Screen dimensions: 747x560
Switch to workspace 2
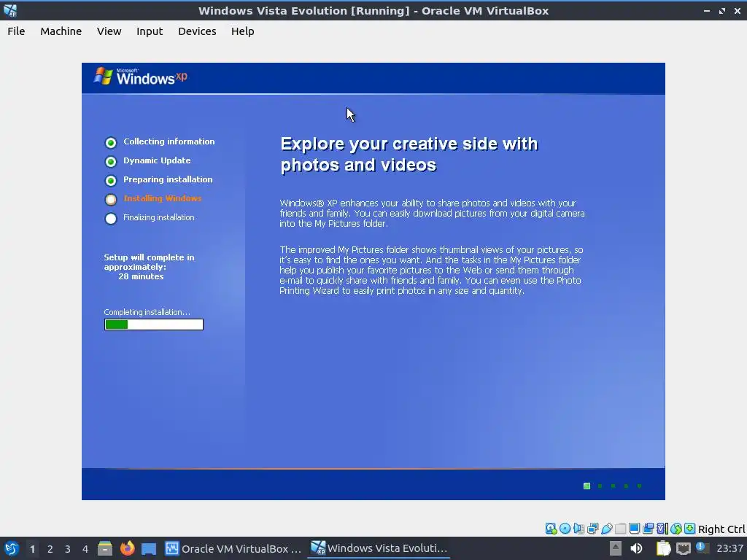point(50,549)
